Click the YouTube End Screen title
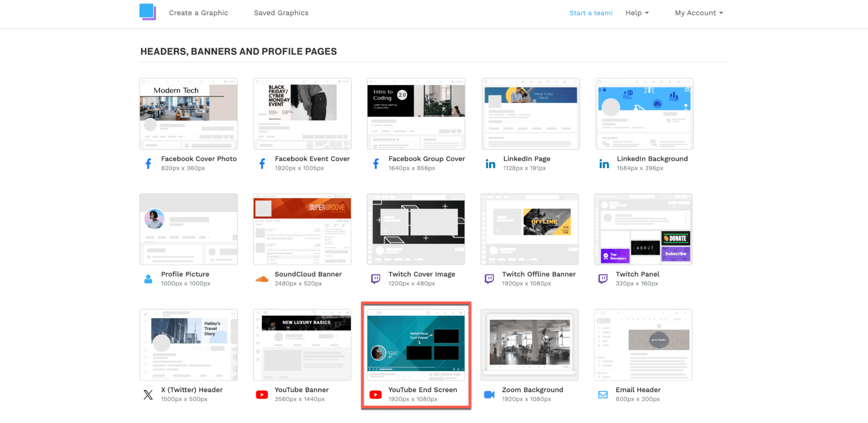Viewport: 868px width, 423px height. (x=422, y=390)
